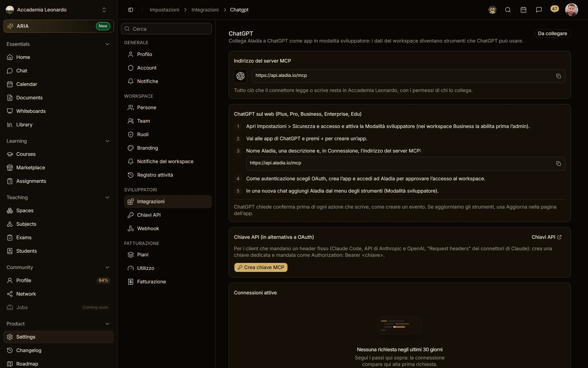
Task: Open Ruoli in settings menu
Action: [168, 134]
